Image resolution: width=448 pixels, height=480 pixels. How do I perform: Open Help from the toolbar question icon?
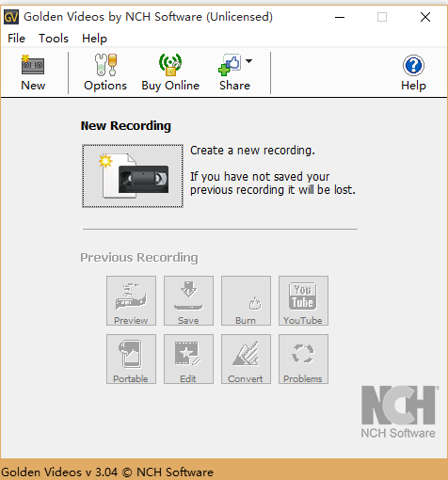[413, 72]
